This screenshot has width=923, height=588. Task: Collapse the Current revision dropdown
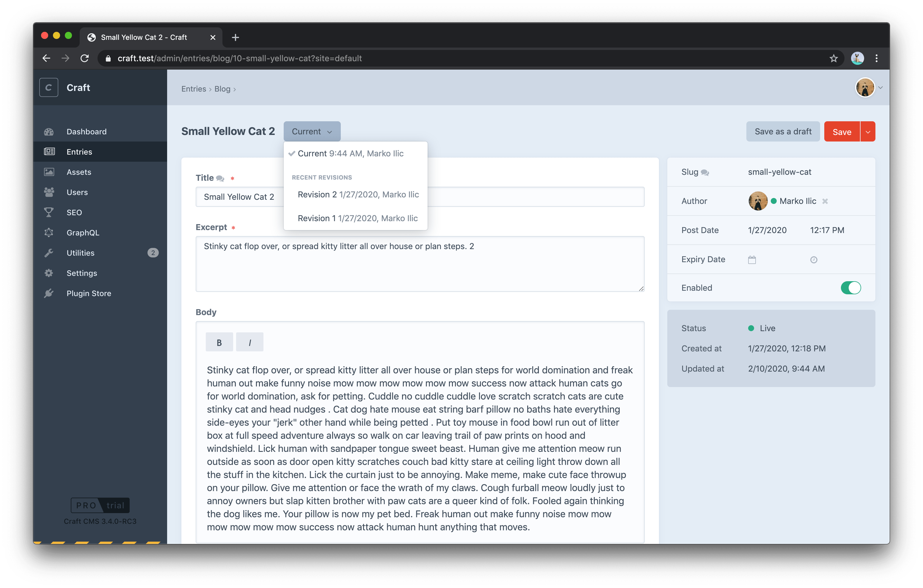point(312,131)
